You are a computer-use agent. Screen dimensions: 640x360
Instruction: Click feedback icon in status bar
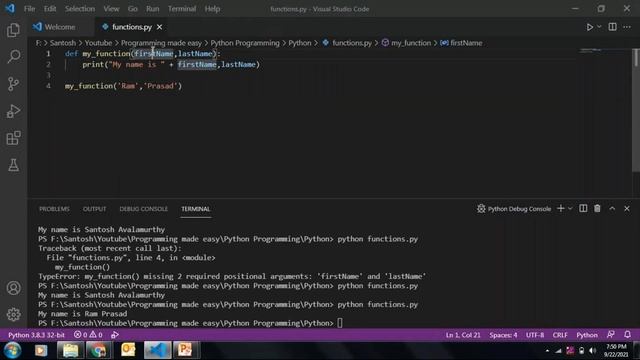coord(611,335)
